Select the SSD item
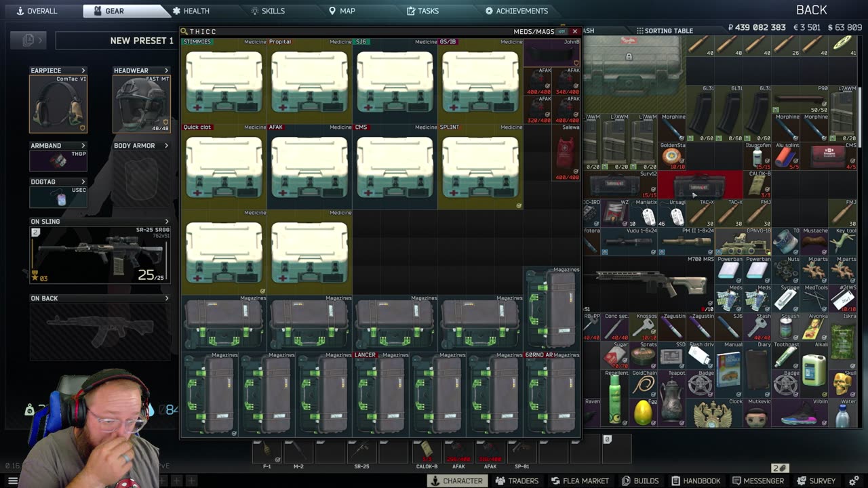The image size is (868, 488). (671, 356)
